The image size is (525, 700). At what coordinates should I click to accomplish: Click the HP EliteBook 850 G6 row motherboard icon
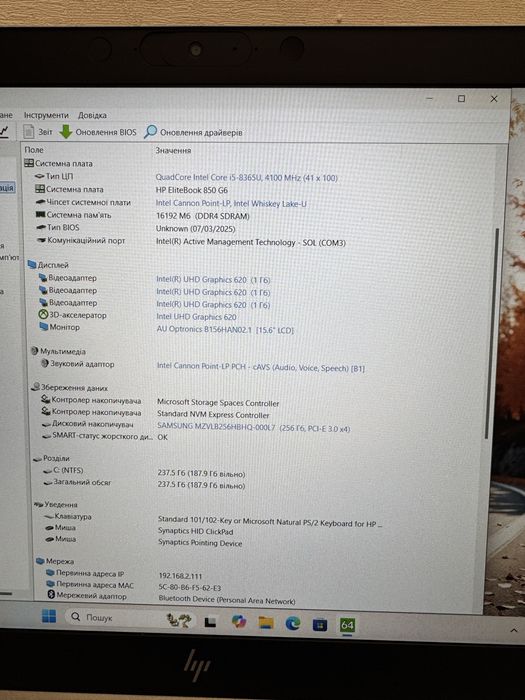(x=40, y=189)
